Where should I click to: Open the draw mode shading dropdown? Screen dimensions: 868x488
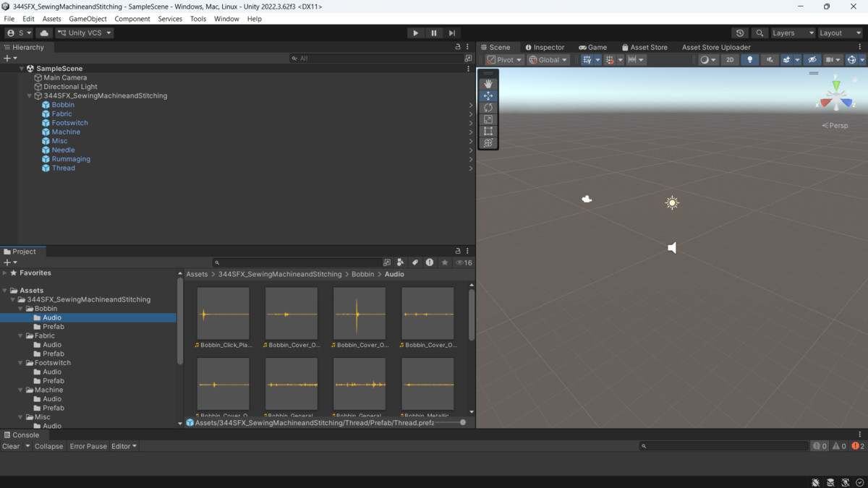pos(707,60)
